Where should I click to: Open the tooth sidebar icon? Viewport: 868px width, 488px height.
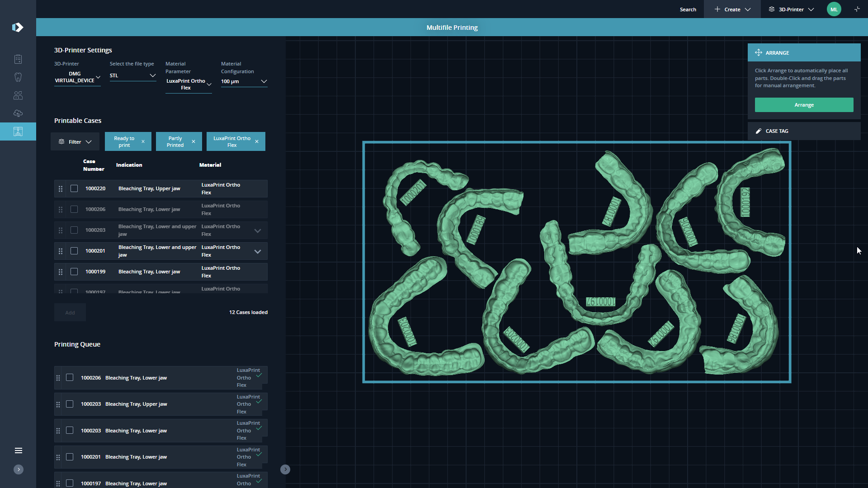tap(18, 77)
